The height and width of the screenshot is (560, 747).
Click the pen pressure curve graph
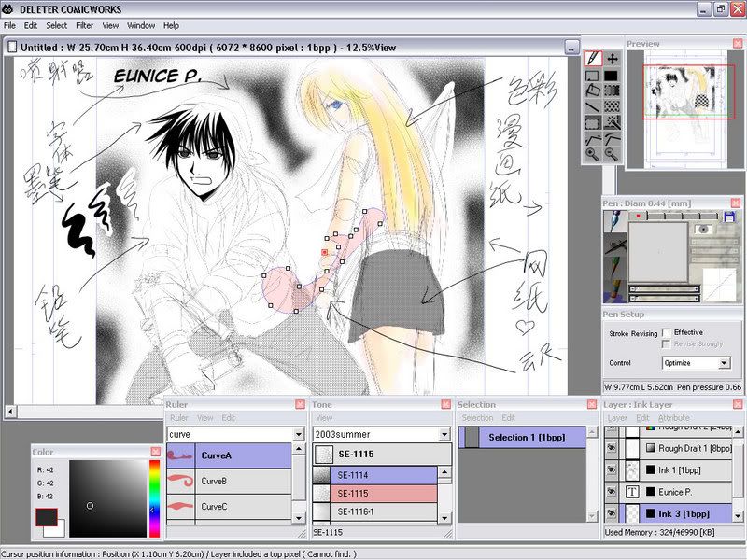pyautogui.click(x=719, y=285)
